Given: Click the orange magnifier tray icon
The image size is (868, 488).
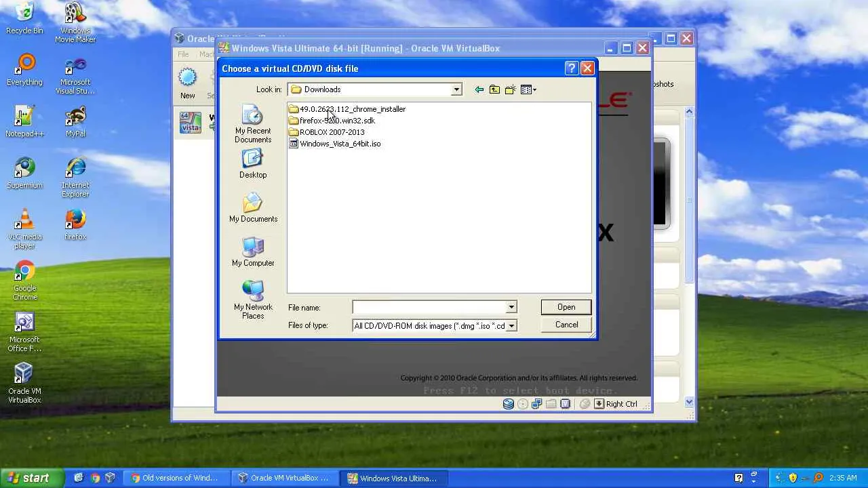Looking at the screenshot, I should 818,478.
